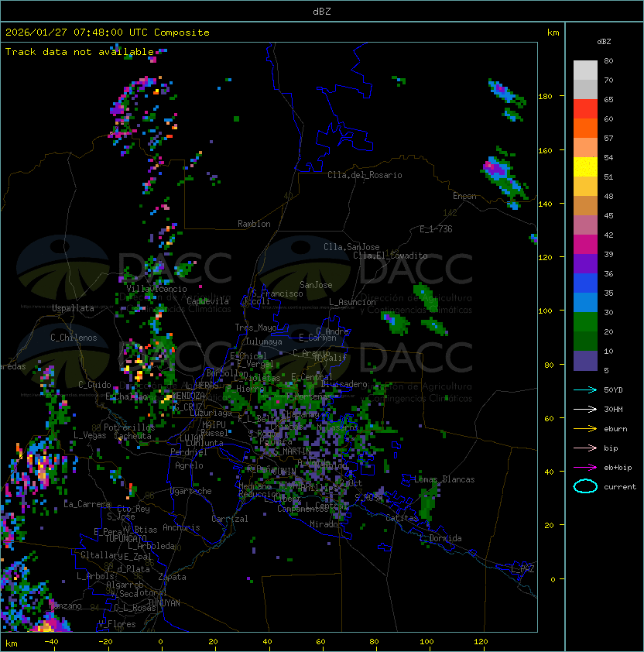
Task: Click the 'Clla.El_Cavadito' map label
Action: tap(390, 256)
